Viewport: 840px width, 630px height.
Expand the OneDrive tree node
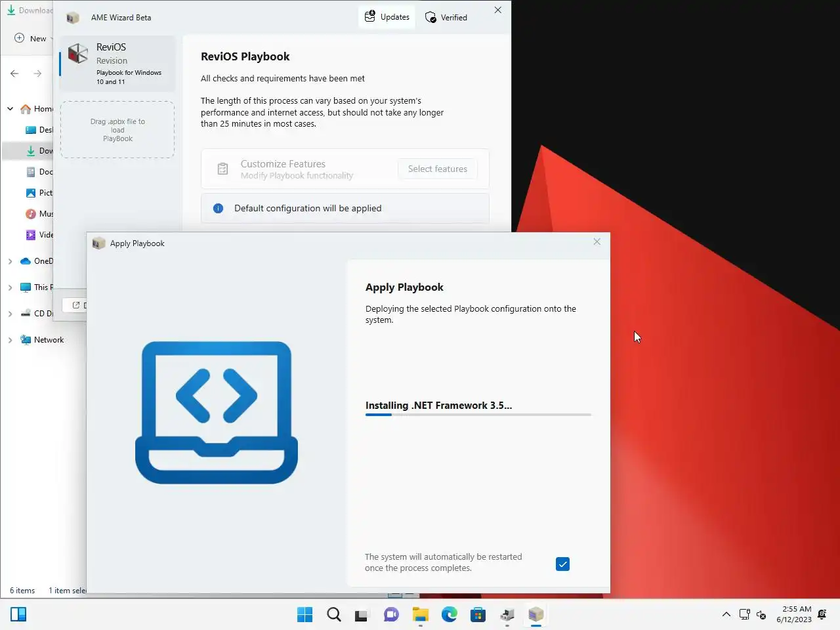click(x=10, y=261)
